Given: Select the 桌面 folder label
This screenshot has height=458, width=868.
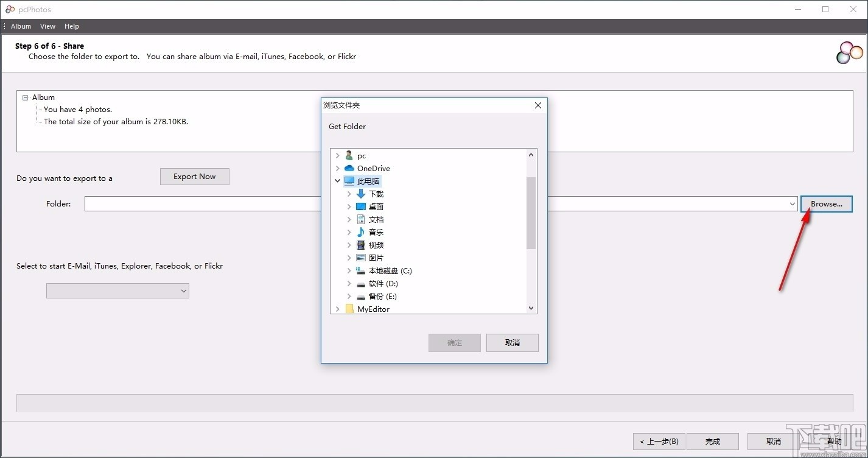Looking at the screenshot, I should 376,206.
